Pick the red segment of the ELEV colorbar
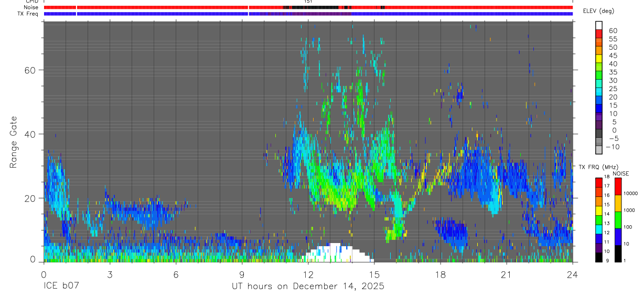The height and width of the screenshot is (297, 644). click(x=599, y=34)
